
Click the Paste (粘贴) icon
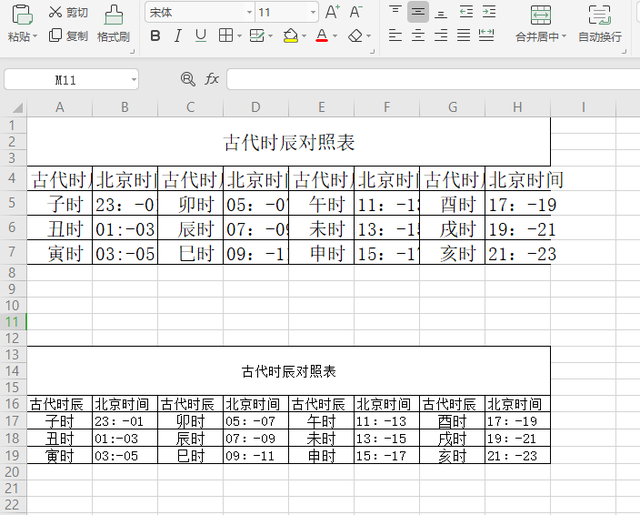[22, 16]
